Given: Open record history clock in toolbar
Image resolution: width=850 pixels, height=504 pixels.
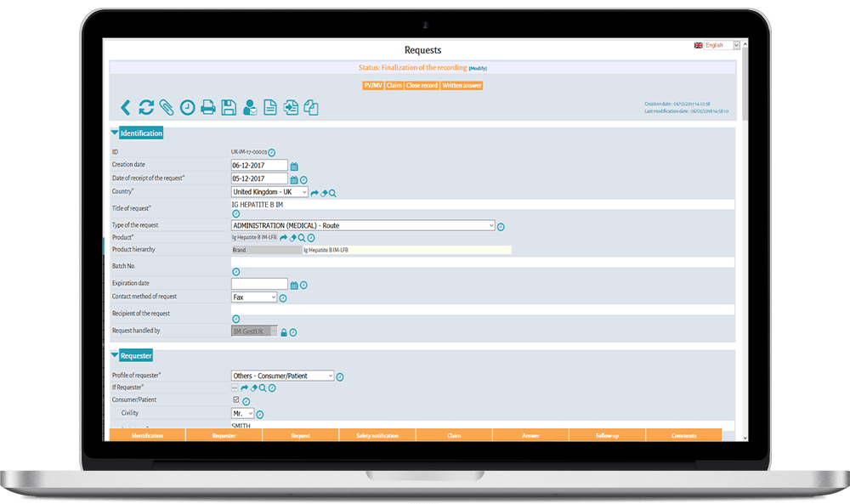Looking at the screenshot, I should coord(188,107).
